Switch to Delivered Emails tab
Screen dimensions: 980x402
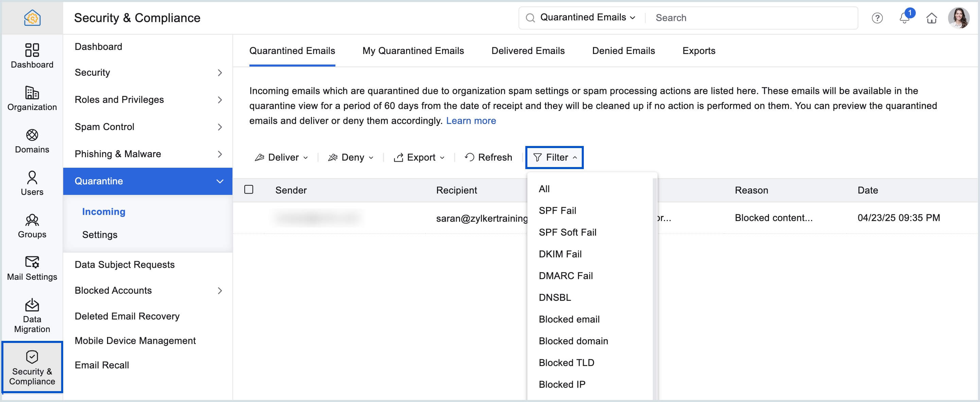[x=528, y=51]
